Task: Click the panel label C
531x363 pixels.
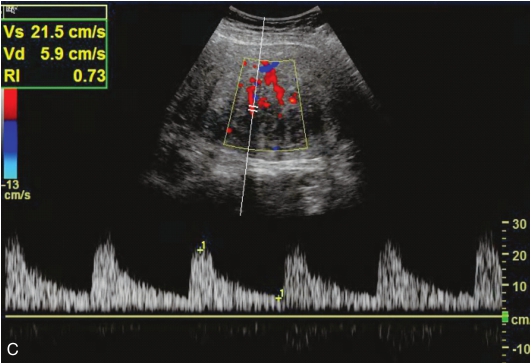Action: coord(13,349)
